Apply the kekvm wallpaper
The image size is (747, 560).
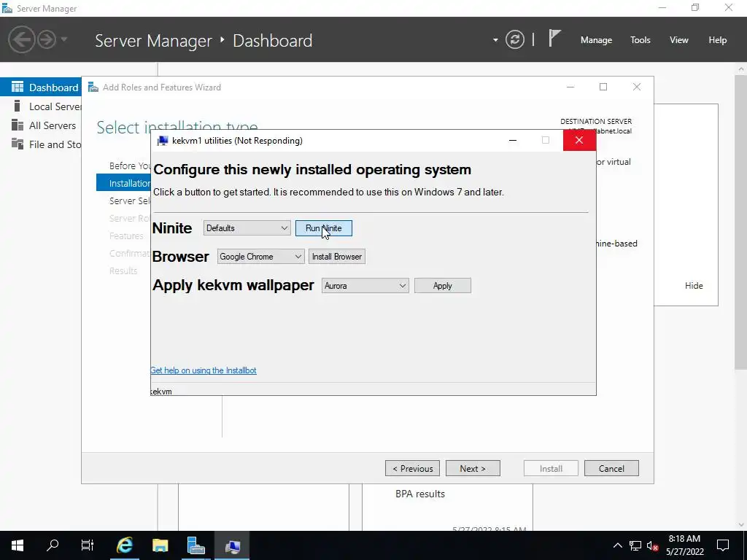tap(443, 286)
